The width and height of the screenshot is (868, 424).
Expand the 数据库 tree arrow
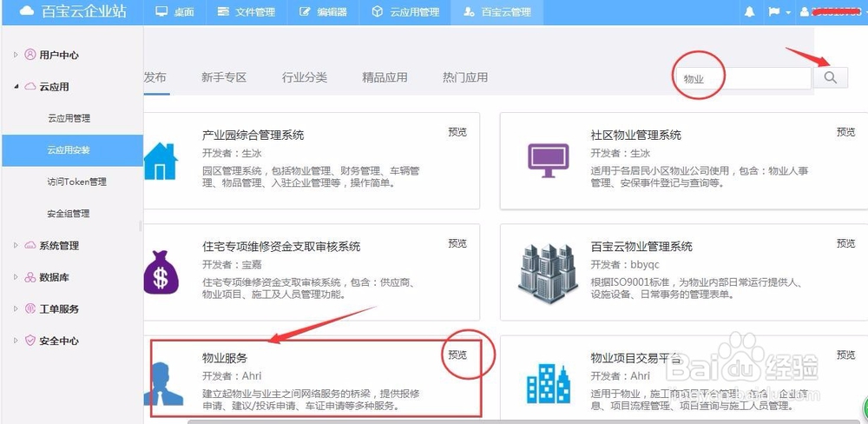point(16,277)
